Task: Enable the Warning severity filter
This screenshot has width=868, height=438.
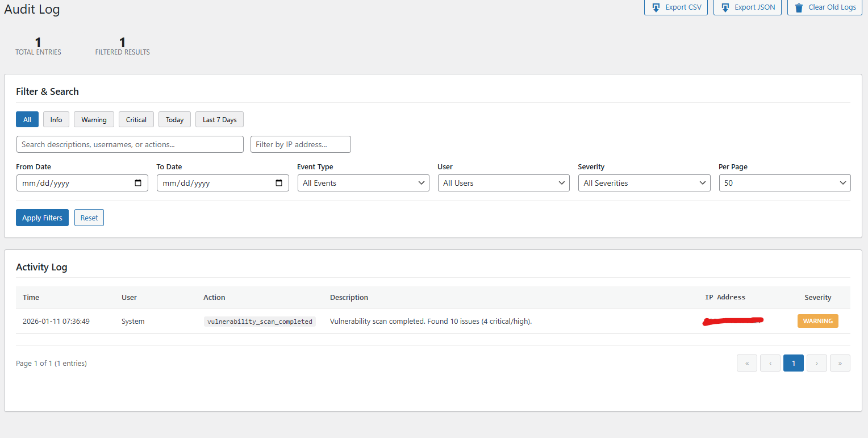Action: 93,119
